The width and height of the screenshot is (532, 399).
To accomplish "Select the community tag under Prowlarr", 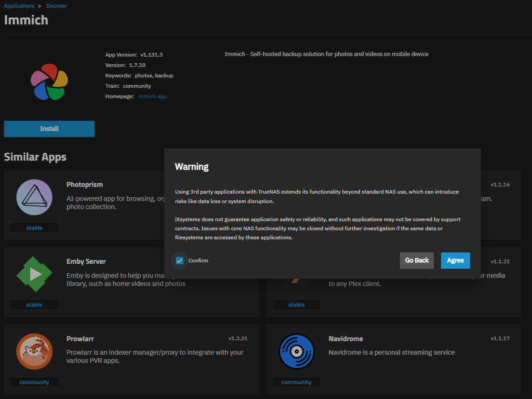I will click(x=34, y=382).
